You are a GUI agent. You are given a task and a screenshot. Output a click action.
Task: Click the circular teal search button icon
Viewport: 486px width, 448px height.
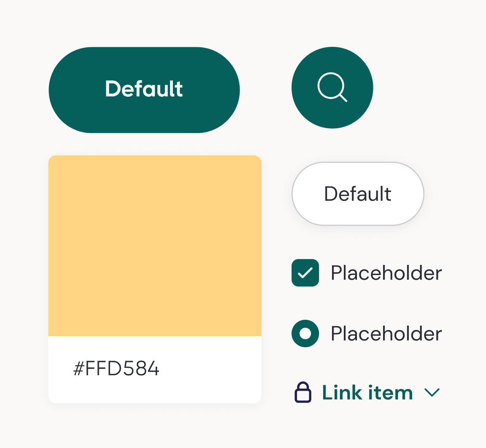(332, 87)
